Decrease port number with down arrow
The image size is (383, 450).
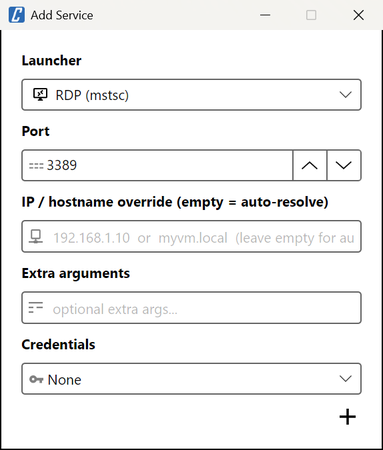pos(344,165)
